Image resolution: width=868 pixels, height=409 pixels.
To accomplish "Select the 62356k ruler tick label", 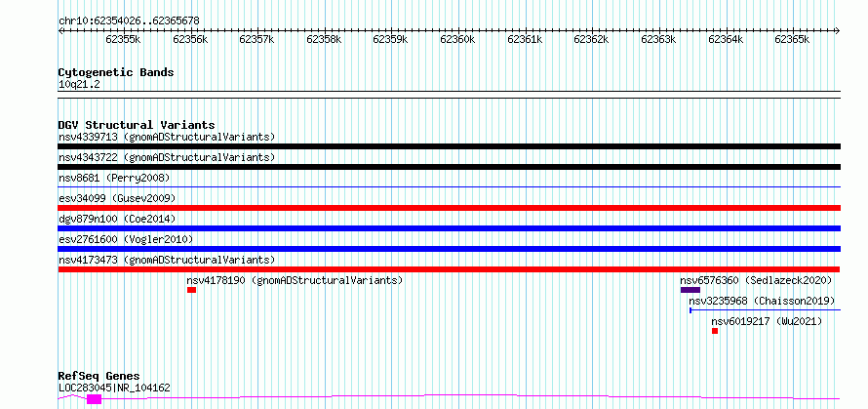I will click(x=190, y=39).
